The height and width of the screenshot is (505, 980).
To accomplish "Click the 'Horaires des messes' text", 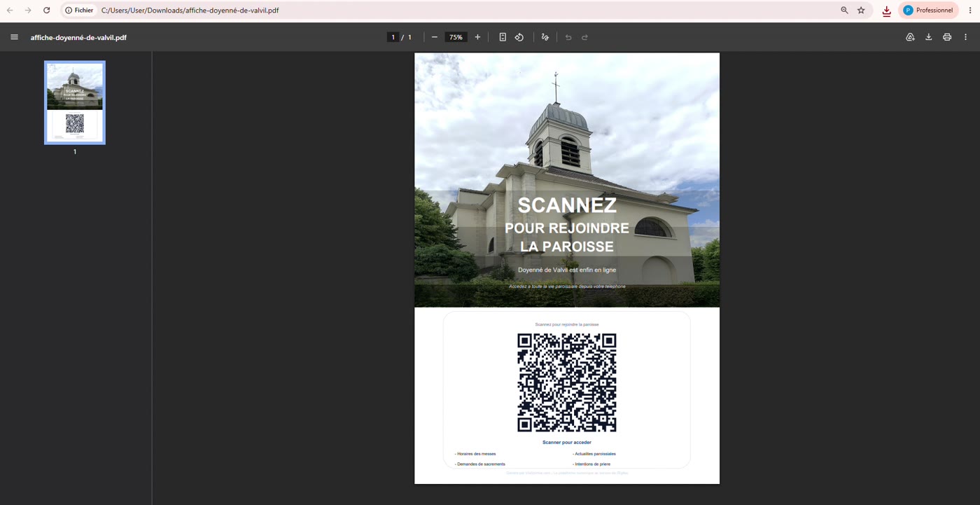I will click(x=475, y=454).
